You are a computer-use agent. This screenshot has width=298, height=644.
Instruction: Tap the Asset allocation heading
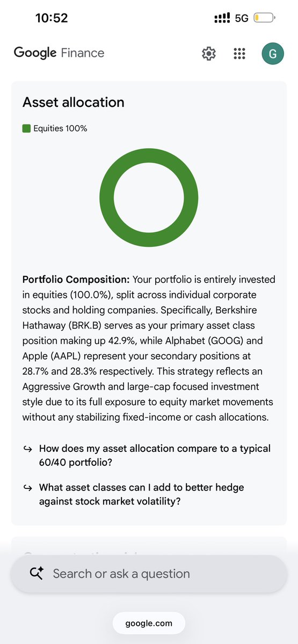[x=74, y=102]
